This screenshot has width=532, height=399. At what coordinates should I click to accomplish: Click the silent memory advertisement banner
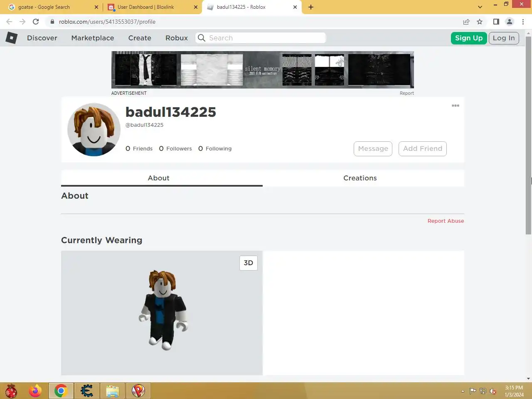263,70
